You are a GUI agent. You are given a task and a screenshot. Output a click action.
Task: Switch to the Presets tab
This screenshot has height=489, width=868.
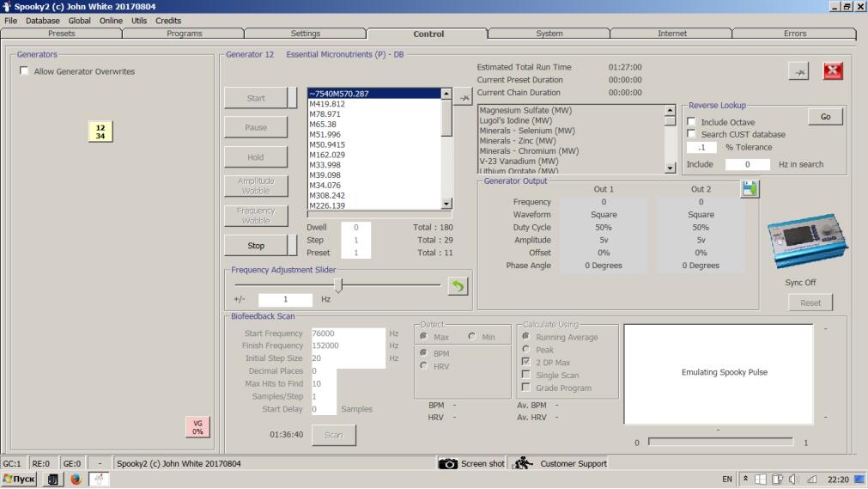[x=62, y=34]
